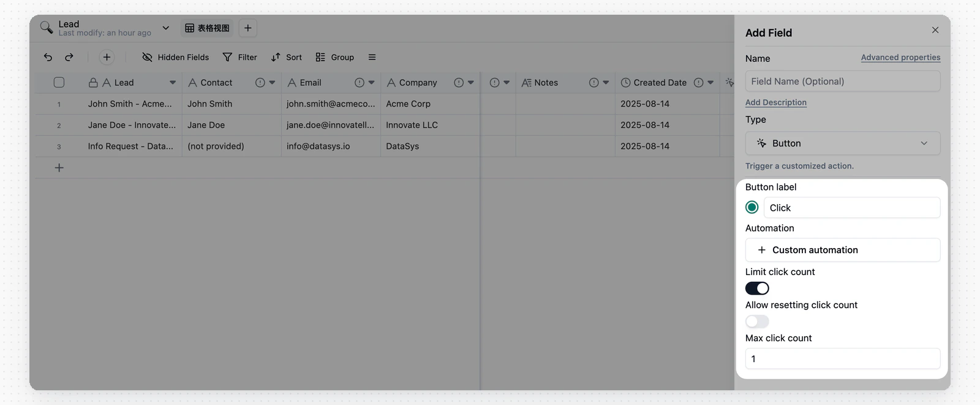This screenshot has width=980, height=405.
Task: Click the Sort arrows icon
Action: pos(276,57)
